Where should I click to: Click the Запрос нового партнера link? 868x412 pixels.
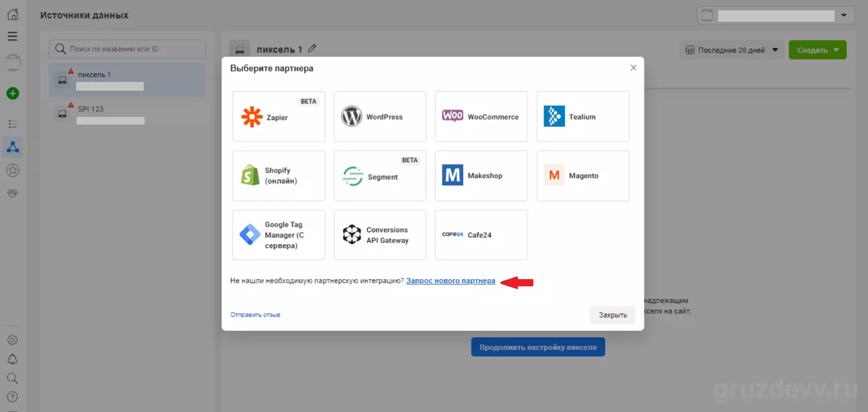(x=450, y=281)
